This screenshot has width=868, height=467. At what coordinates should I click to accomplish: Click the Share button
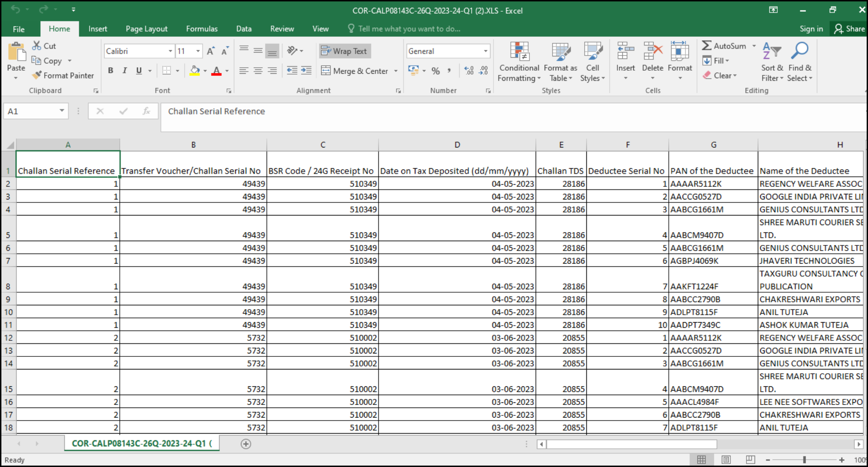point(849,29)
